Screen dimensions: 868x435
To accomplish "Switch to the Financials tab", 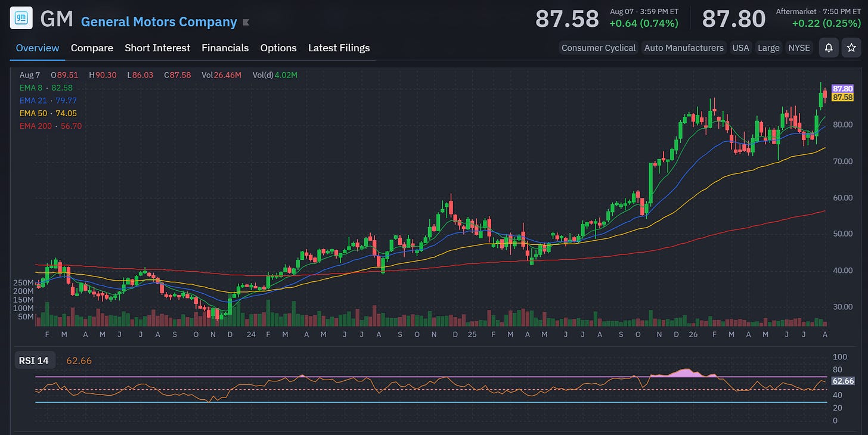I will 225,48.
